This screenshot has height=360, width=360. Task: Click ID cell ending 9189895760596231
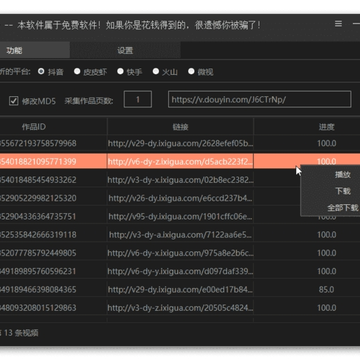tap(38, 271)
